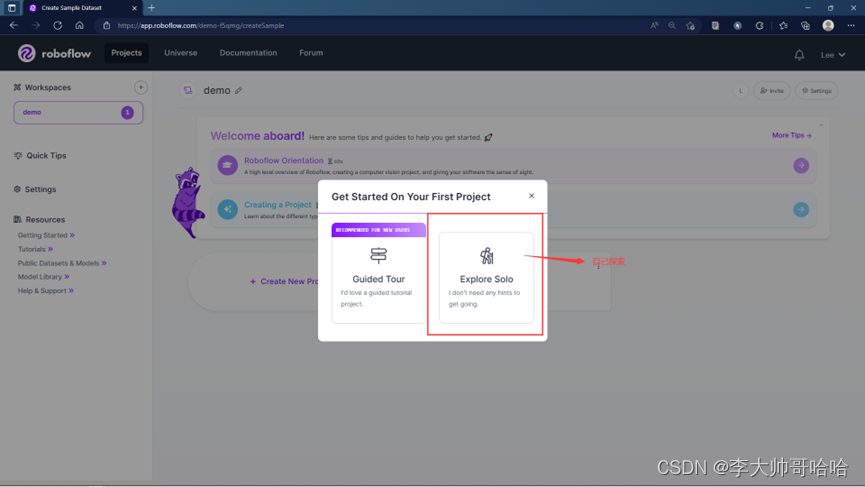Click the address bar URL

coord(201,25)
